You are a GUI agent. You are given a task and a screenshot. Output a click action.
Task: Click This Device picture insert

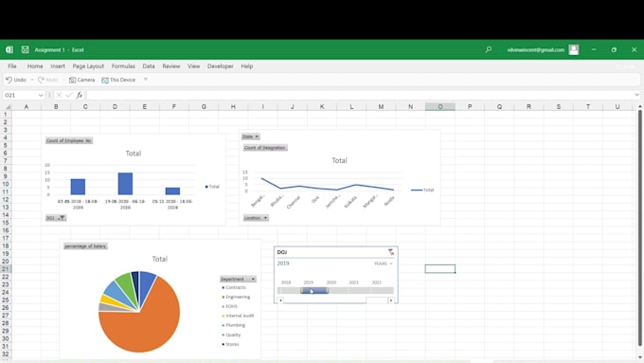tap(118, 80)
